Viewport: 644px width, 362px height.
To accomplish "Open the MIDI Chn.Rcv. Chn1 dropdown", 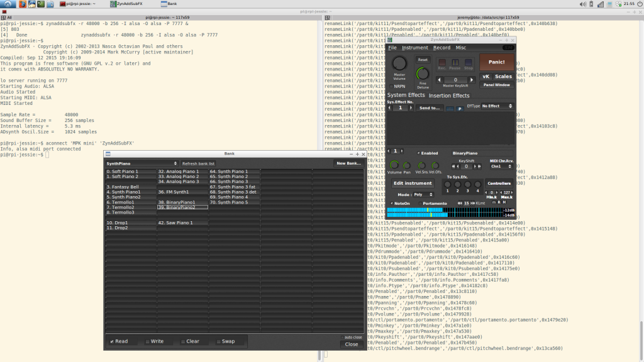I will click(501, 166).
